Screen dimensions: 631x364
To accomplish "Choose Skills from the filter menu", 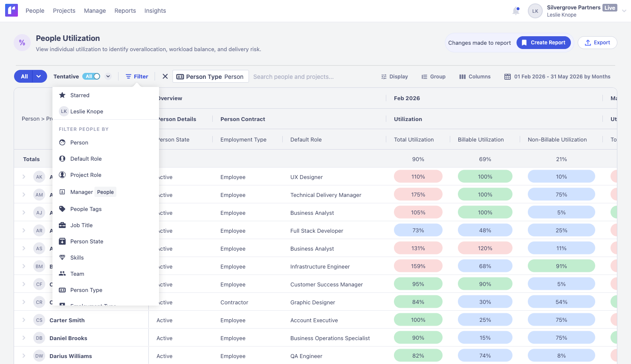I will point(77,257).
